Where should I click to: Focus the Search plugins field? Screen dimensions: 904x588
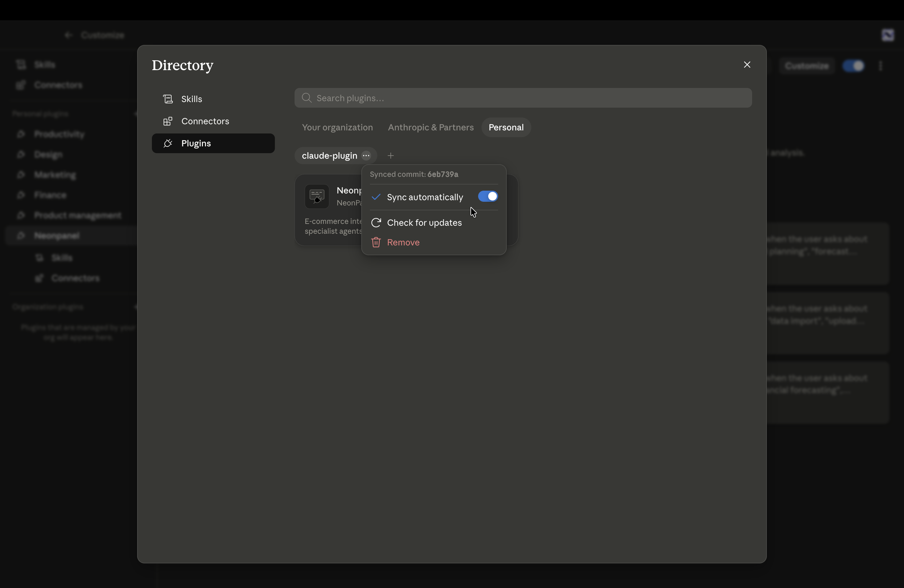point(523,98)
